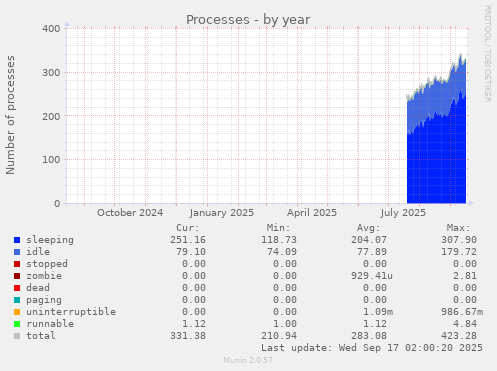
Task: Click the 'October 2024' axis label
Action: point(130,213)
